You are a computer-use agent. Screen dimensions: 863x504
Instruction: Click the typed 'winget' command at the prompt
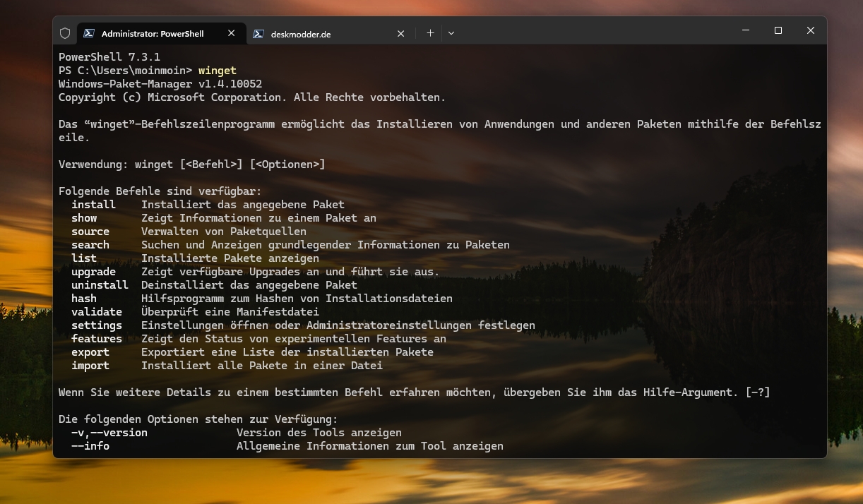tap(218, 71)
